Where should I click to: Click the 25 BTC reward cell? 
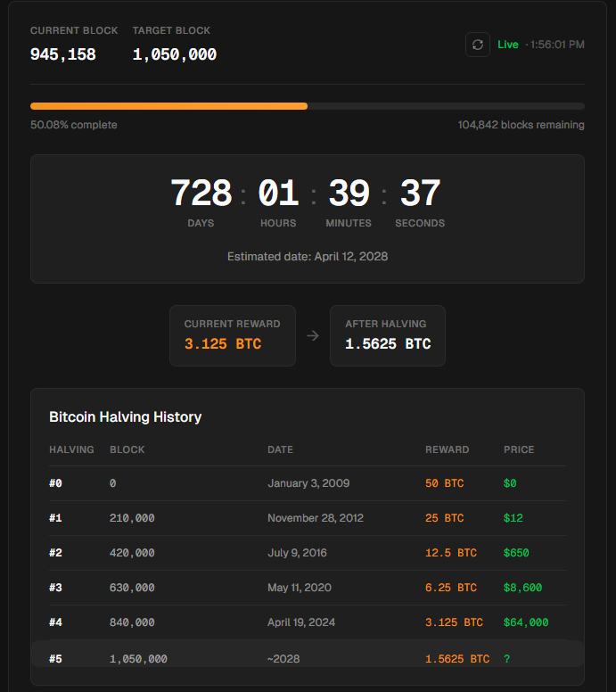click(444, 518)
